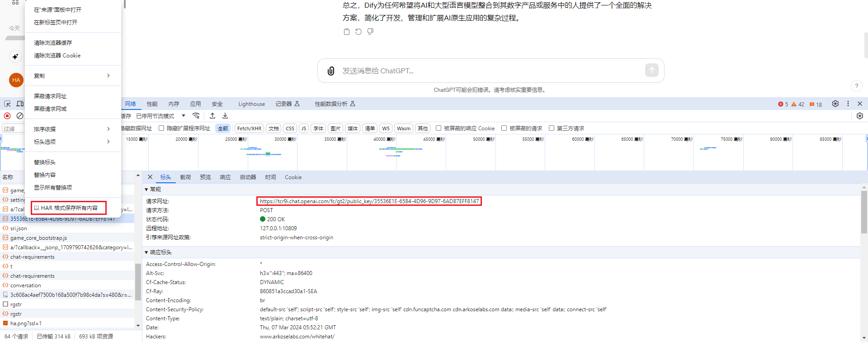Switch to the Lighthouse tab
This screenshot has width=868, height=342.
coord(251,104)
